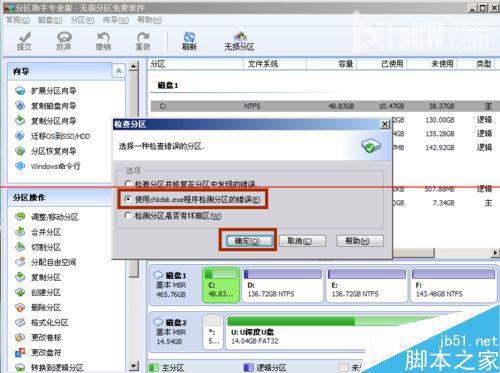Click the 磁盘1 group label in list
Screen dimensions: 500x373
(x=168, y=85)
